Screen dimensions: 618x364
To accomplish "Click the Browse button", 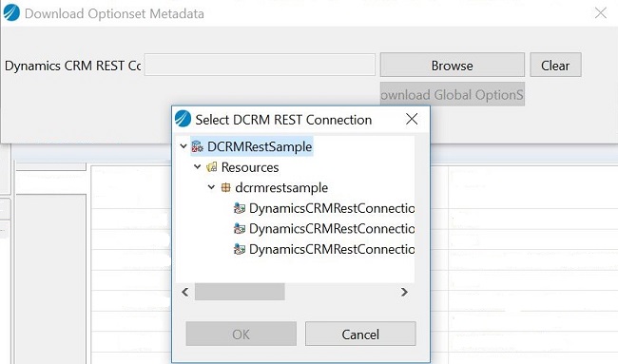I will [452, 65].
